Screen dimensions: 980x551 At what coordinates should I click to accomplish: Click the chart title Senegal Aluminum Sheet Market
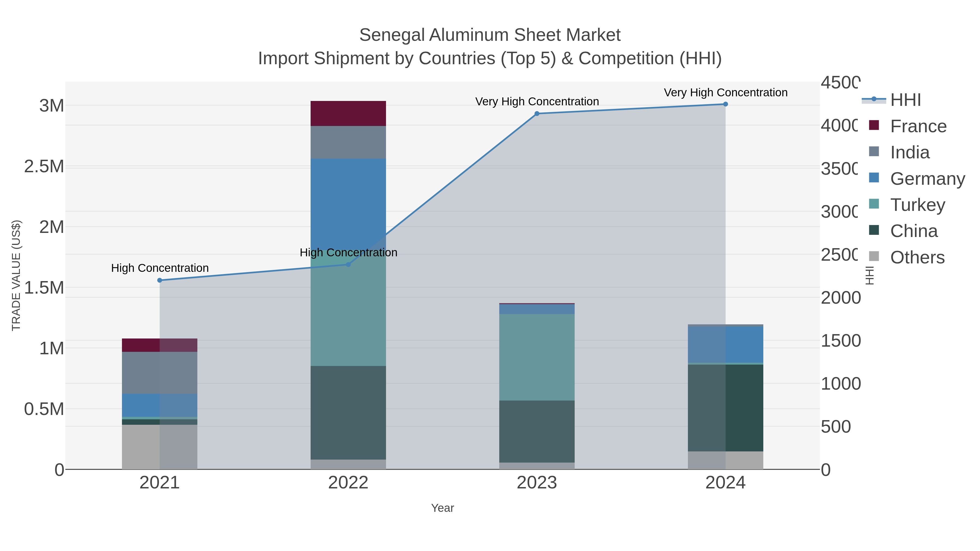(490, 35)
